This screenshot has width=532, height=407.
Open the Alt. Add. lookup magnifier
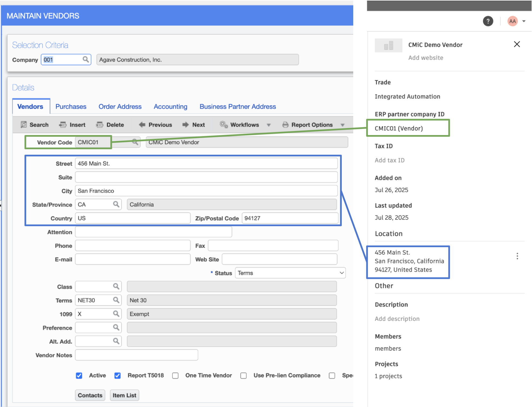point(116,341)
